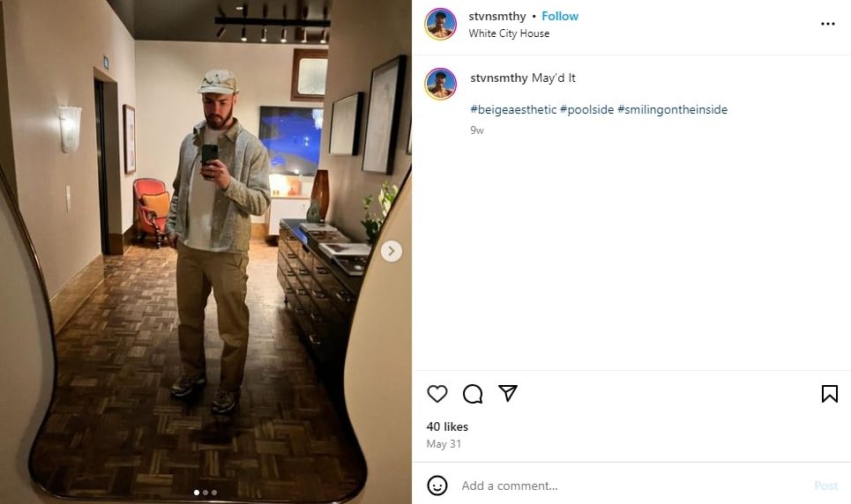
Task: Click the Add a comment field
Action: point(617,485)
